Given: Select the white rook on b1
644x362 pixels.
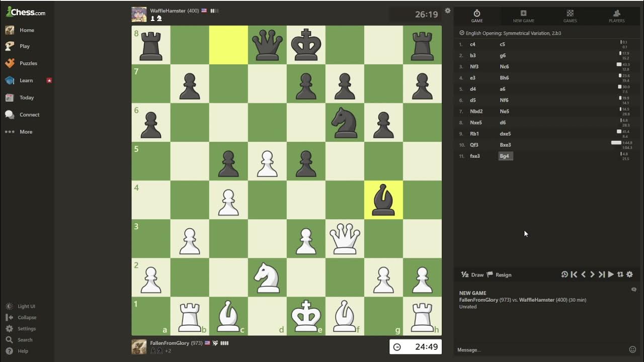Looking at the screenshot, I should click(x=190, y=316).
